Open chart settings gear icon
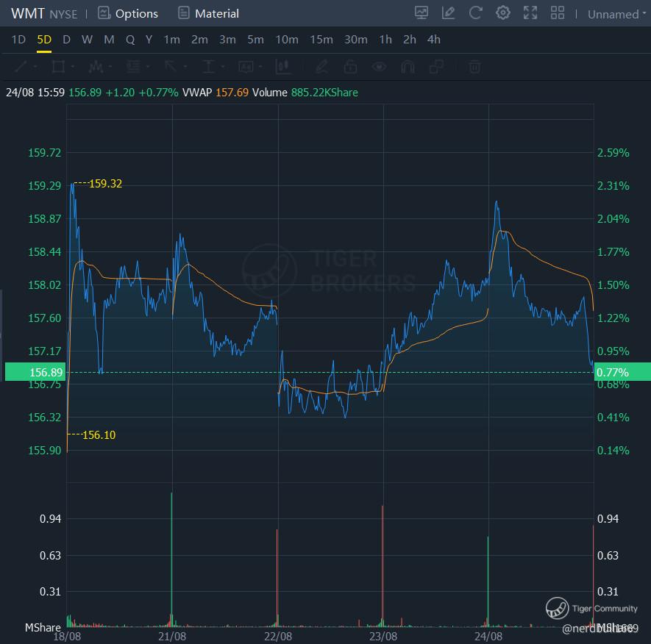The image size is (651, 644). pyautogui.click(x=503, y=12)
